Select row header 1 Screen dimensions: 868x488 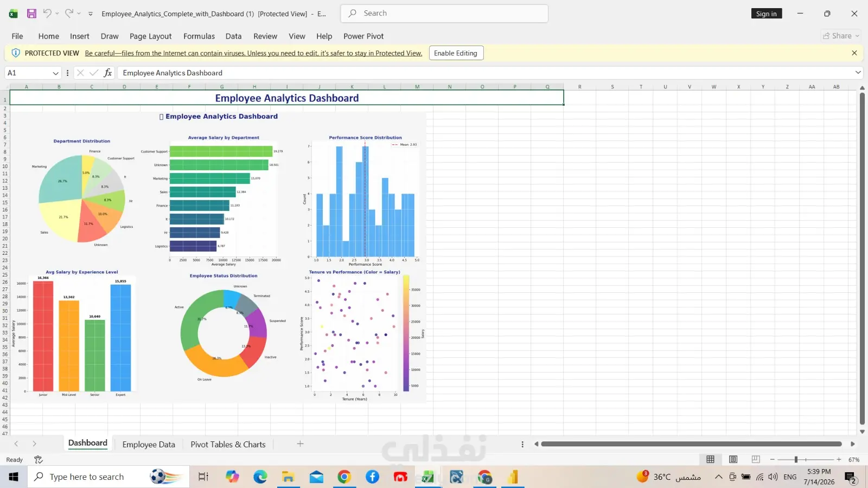(5, 99)
